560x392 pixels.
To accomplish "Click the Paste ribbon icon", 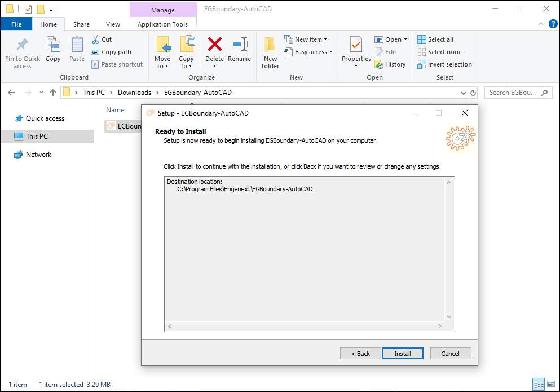I will 77,45.
